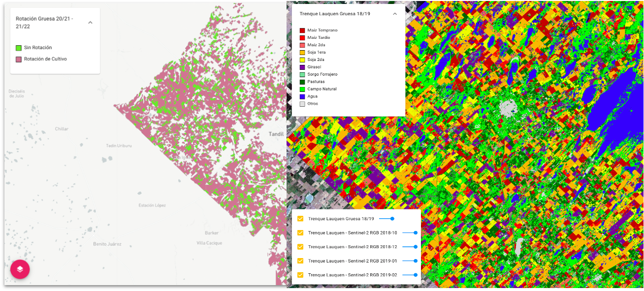Click the Rotación de Cultivo swatch
This screenshot has height=291, width=644.
tap(18, 58)
